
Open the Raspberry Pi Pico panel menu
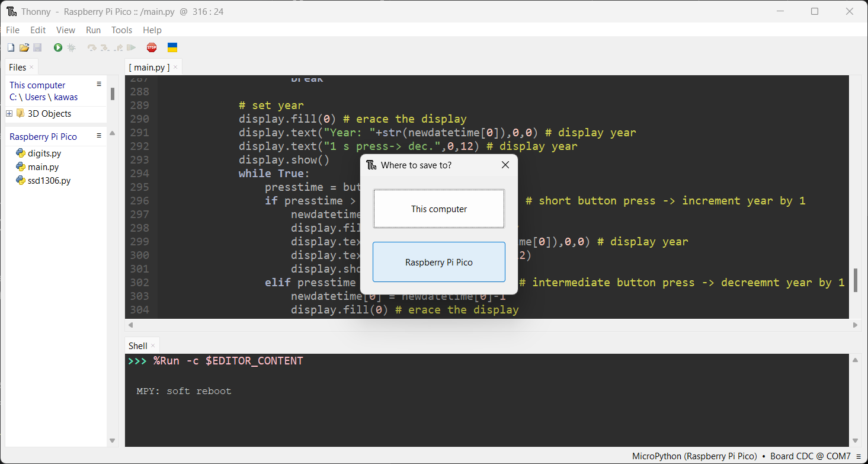point(99,136)
